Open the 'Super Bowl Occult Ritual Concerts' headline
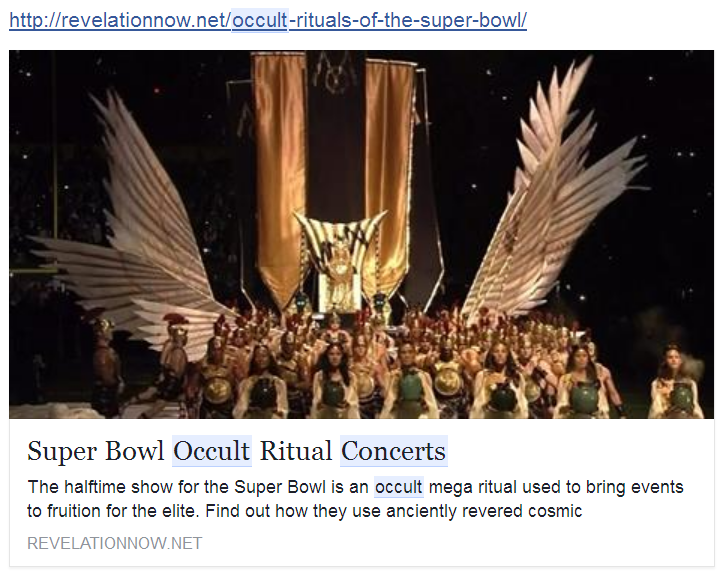The height and width of the screenshot is (579, 726). tap(237, 450)
